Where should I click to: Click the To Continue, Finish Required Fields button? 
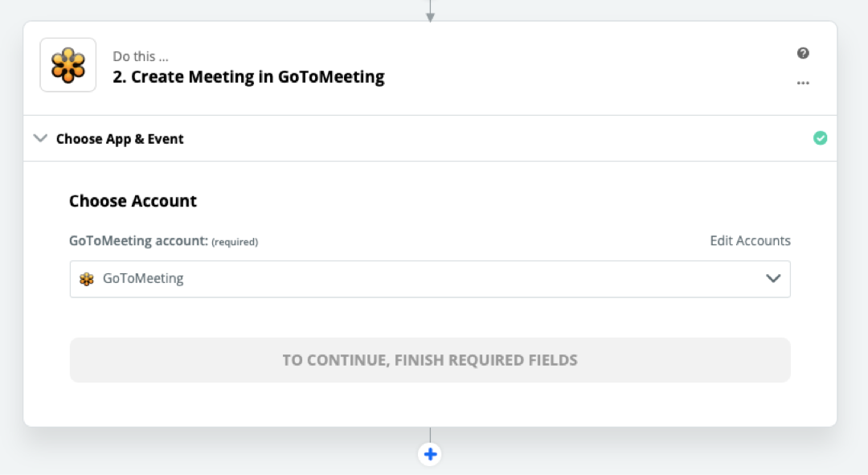point(430,360)
